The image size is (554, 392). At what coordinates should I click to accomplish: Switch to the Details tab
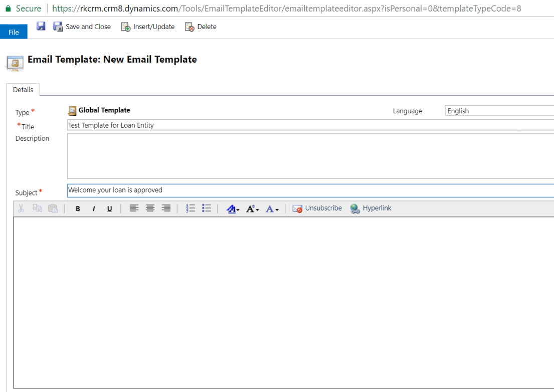23,90
